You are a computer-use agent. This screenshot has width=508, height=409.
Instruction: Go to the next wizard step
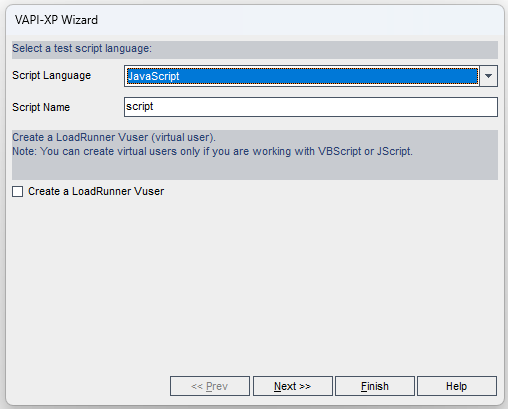point(293,386)
